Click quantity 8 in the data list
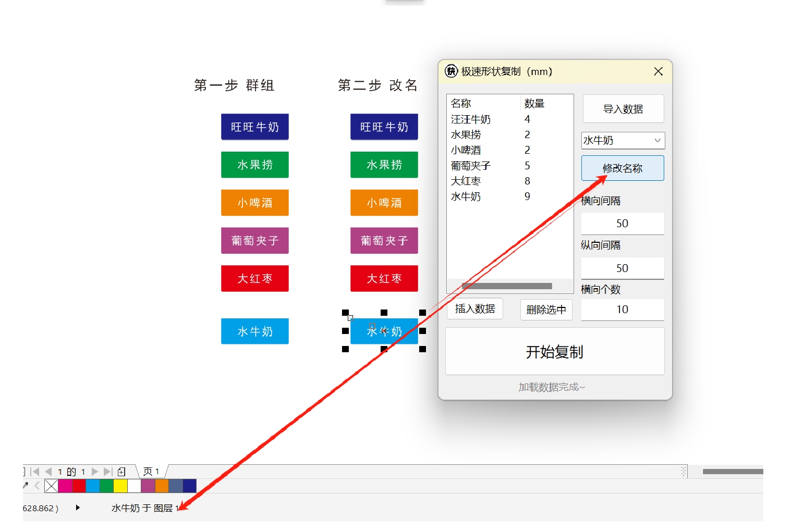Image resolution: width=792 pixels, height=532 pixels. pyautogui.click(x=527, y=181)
